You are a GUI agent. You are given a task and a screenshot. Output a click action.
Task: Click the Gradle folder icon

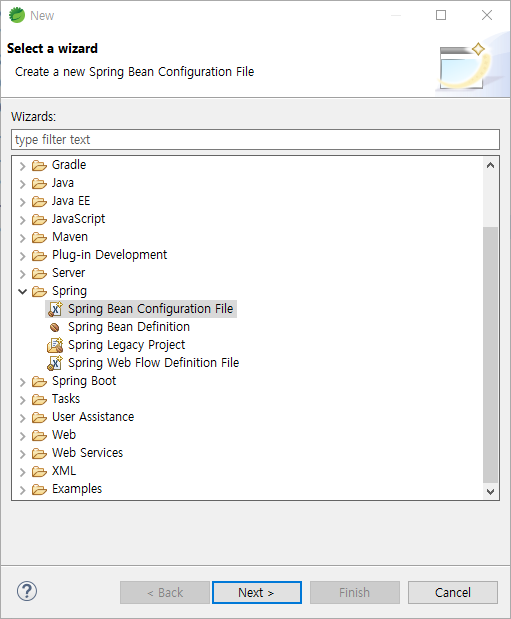[x=39, y=165]
